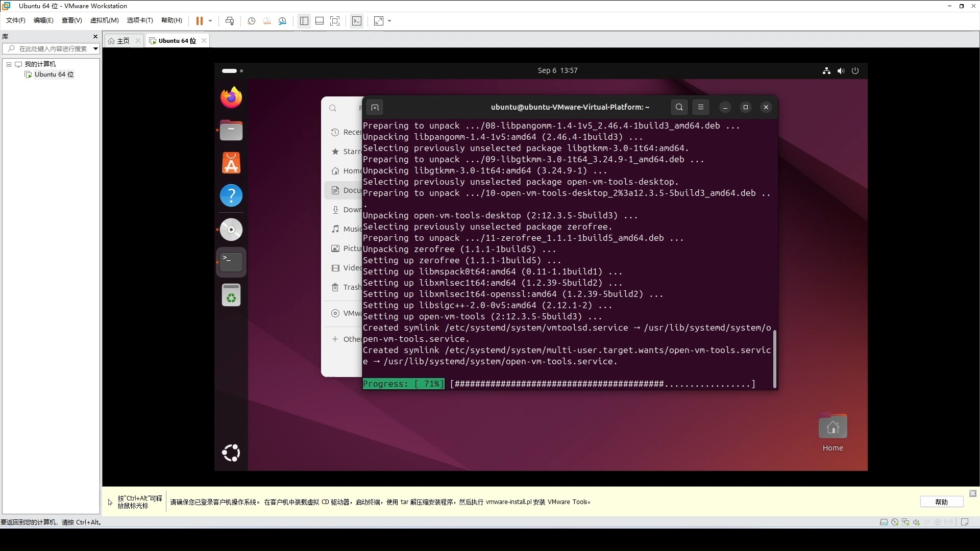
Task: Show applications via the Ubuntu logo button
Action: [x=231, y=453]
